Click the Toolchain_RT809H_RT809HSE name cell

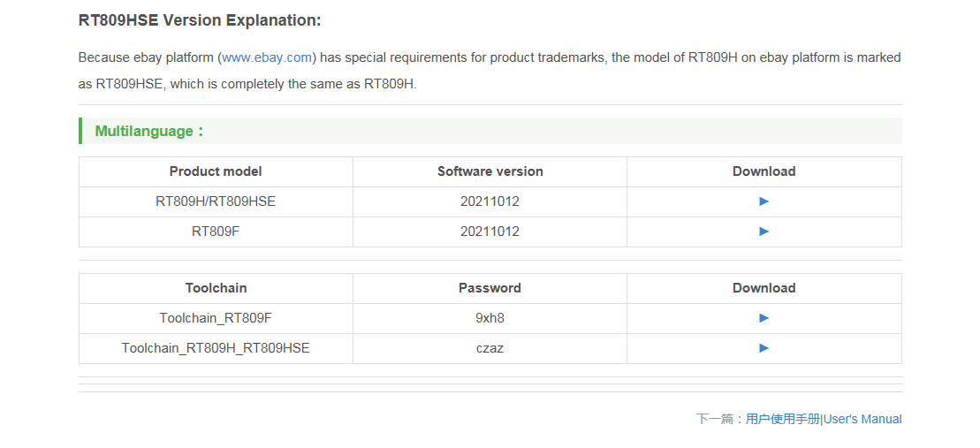216,348
